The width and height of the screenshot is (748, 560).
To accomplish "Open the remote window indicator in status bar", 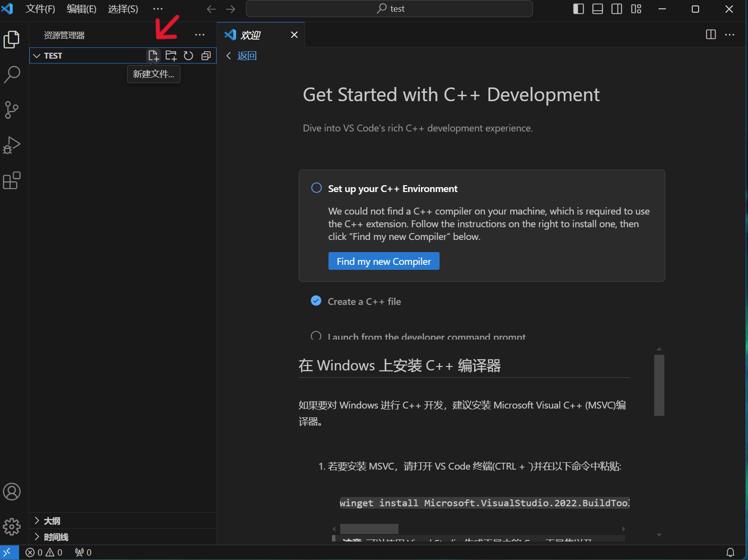I will 9,553.
